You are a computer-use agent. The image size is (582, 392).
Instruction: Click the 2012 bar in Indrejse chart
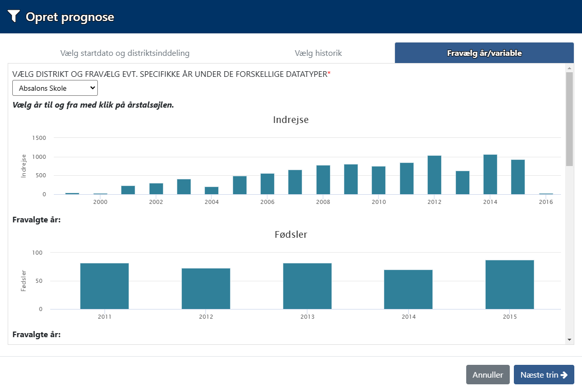434,175
